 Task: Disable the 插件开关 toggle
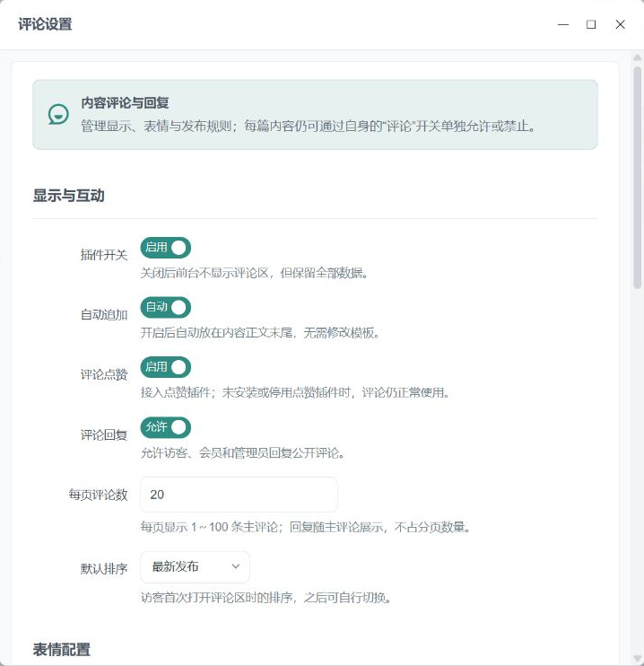(x=166, y=248)
